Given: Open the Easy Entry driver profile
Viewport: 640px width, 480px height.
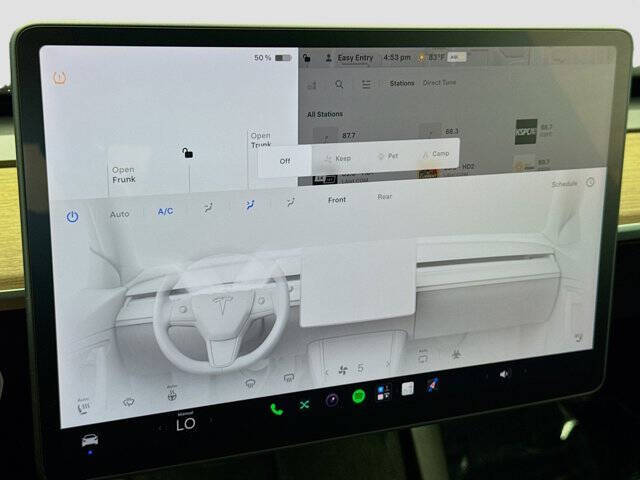Looking at the screenshot, I should click(x=349, y=58).
